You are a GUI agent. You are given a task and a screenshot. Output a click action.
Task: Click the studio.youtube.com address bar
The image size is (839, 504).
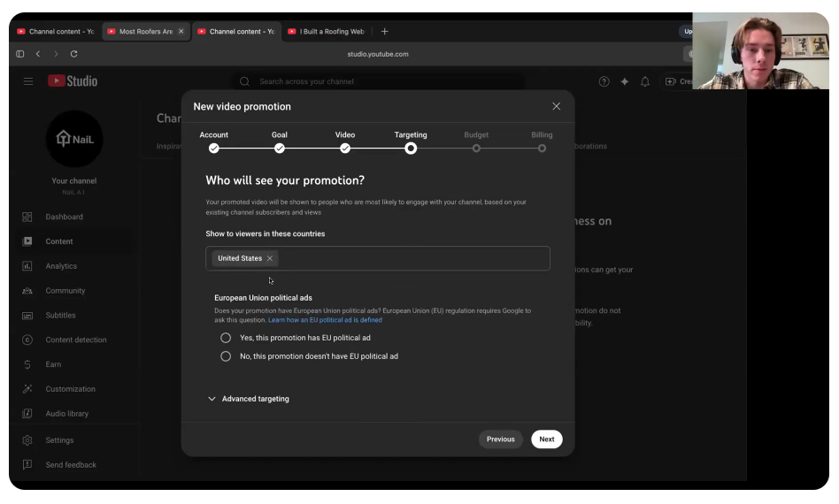(x=378, y=54)
